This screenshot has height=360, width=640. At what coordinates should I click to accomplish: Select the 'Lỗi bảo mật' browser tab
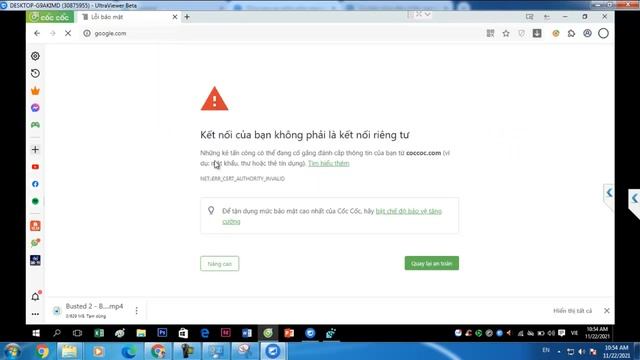coord(129,17)
